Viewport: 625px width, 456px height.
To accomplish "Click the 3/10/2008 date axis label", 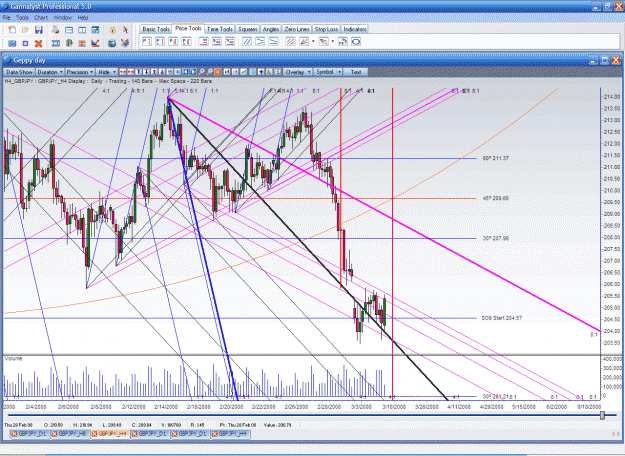I will pos(394,407).
